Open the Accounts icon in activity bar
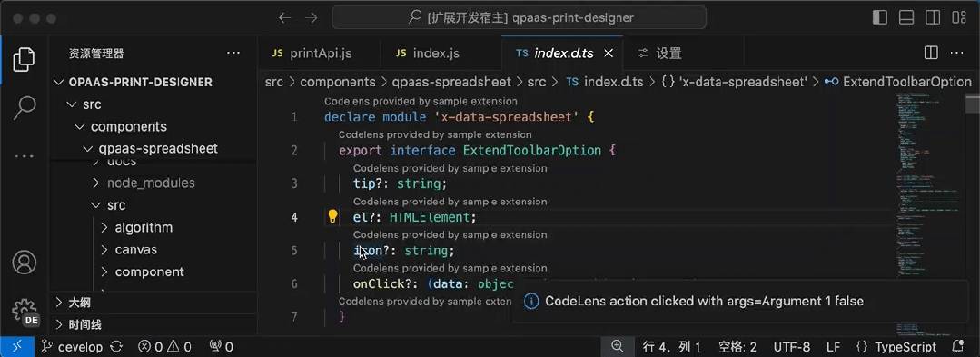Screen dimensions: 980x357 point(24,262)
